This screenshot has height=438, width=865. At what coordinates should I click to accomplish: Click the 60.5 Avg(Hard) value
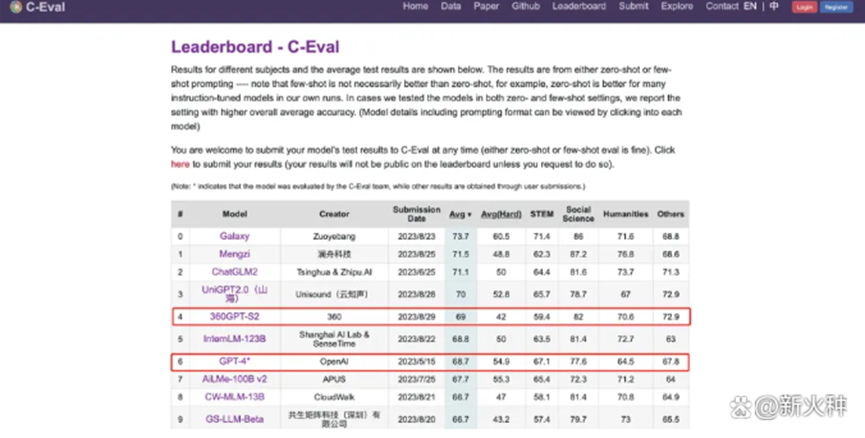(501, 237)
